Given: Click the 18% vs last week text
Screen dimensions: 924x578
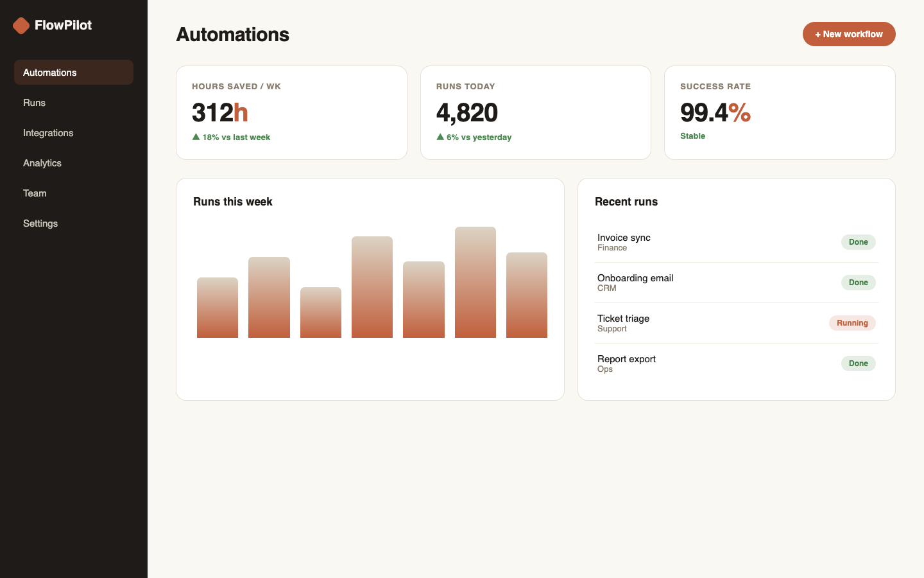Looking at the screenshot, I should click(x=236, y=137).
